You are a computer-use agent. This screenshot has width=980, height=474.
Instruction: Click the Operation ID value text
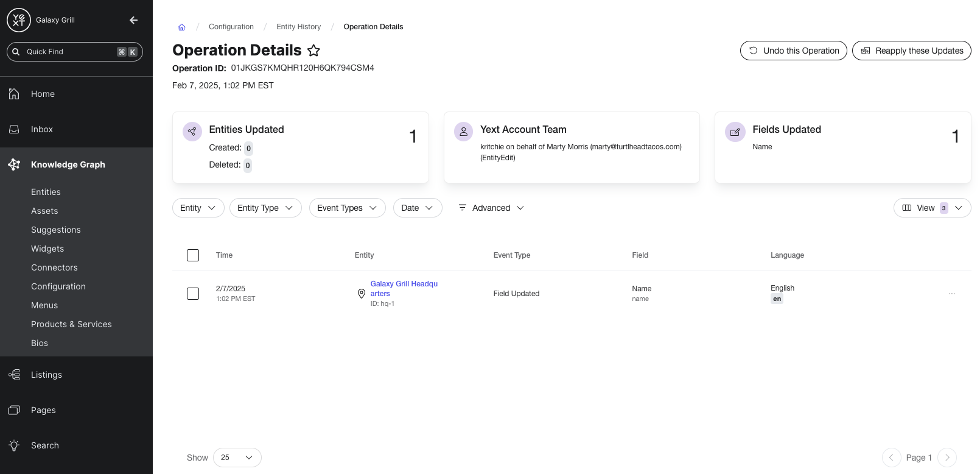(303, 68)
